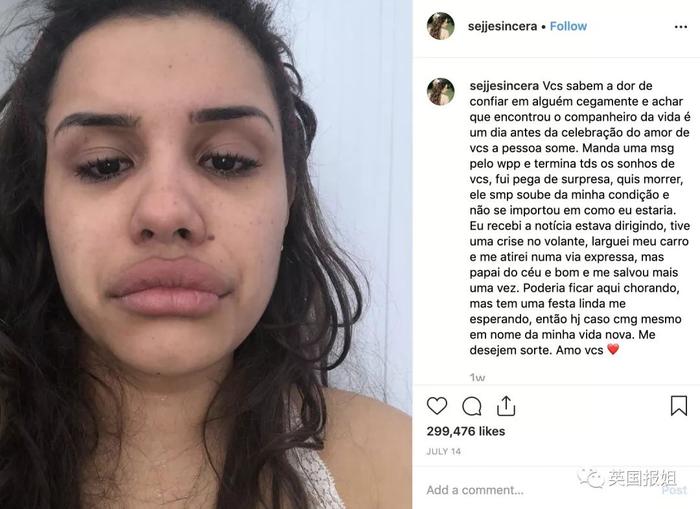Click the caption text starting with Vcs sabem

coord(580,218)
